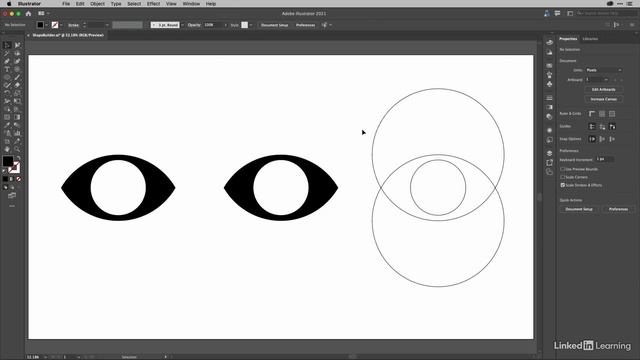Select the Ellipse shape tool
The height and width of the screenshot is (360, 640).
(7, 77)
